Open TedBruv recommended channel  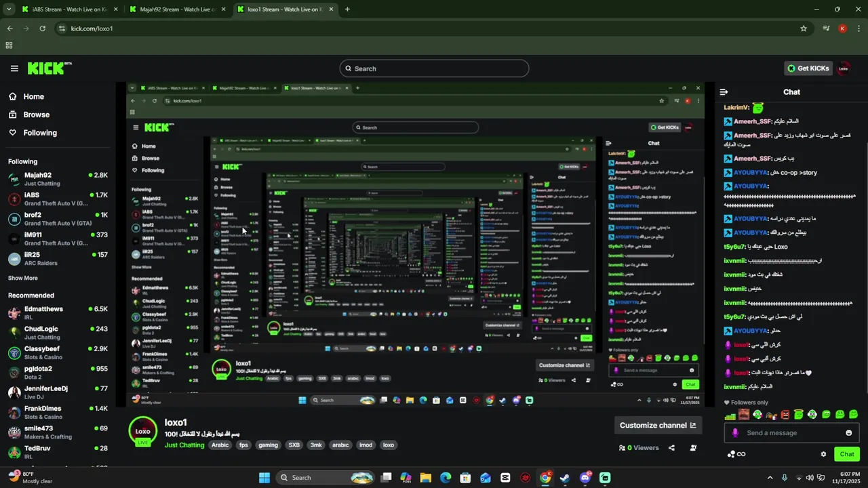[58, 452]
